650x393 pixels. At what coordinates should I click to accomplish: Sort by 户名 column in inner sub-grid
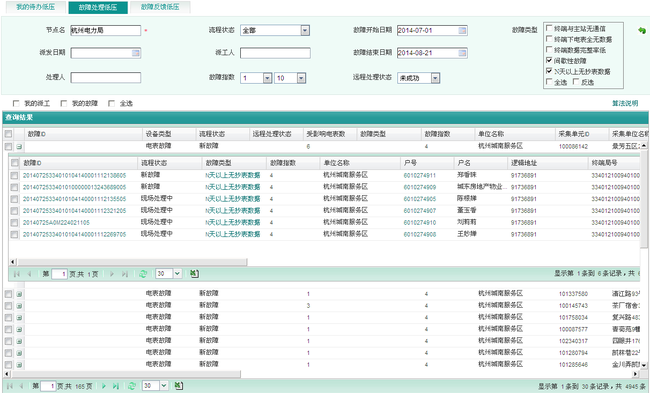pos(480,163)
